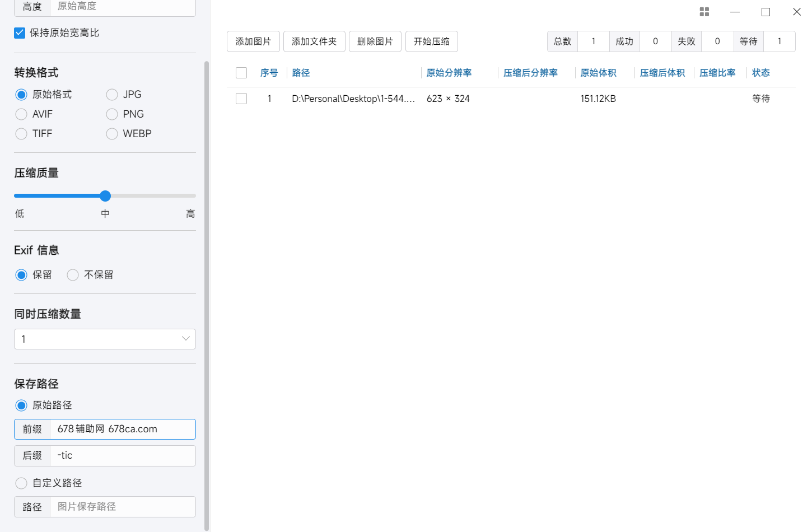The height and width of the screenshot is (532, 812).
Task: Select JPG as the conversion format
Action: (111, 94)
